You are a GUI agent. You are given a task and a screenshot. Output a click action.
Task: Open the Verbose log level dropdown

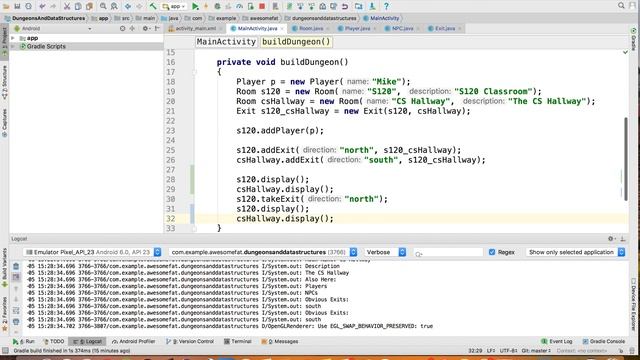pos(385,252)
